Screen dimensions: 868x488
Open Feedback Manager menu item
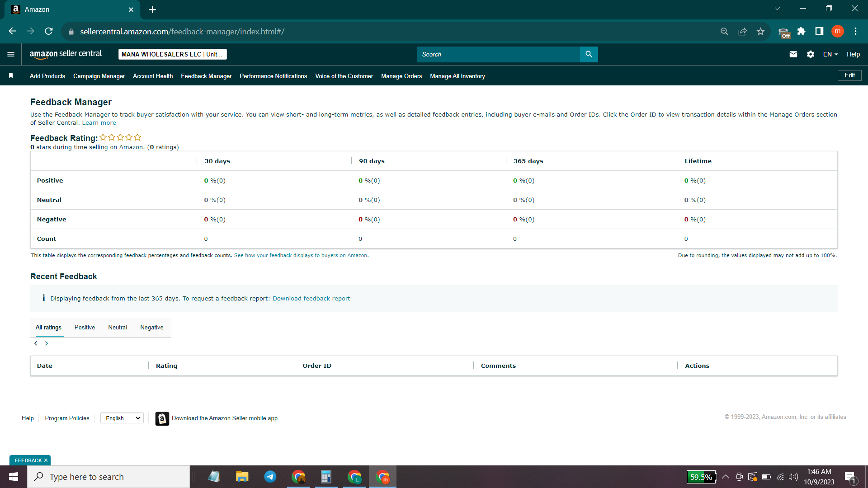click(x=206, y=76)
